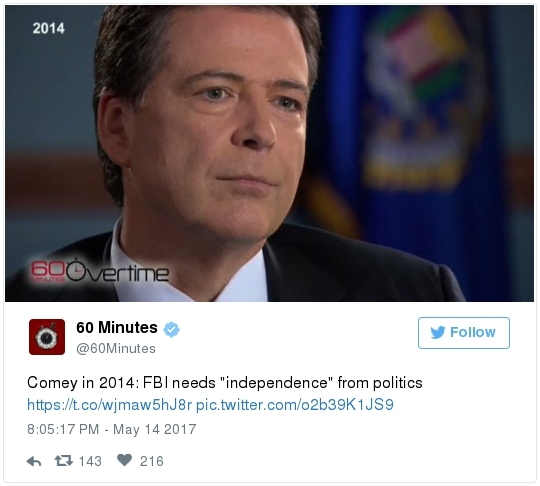540x486 pixels.
Task: Open the 60 Minutes stopwatch avatar
Action: tap(47, 337)
